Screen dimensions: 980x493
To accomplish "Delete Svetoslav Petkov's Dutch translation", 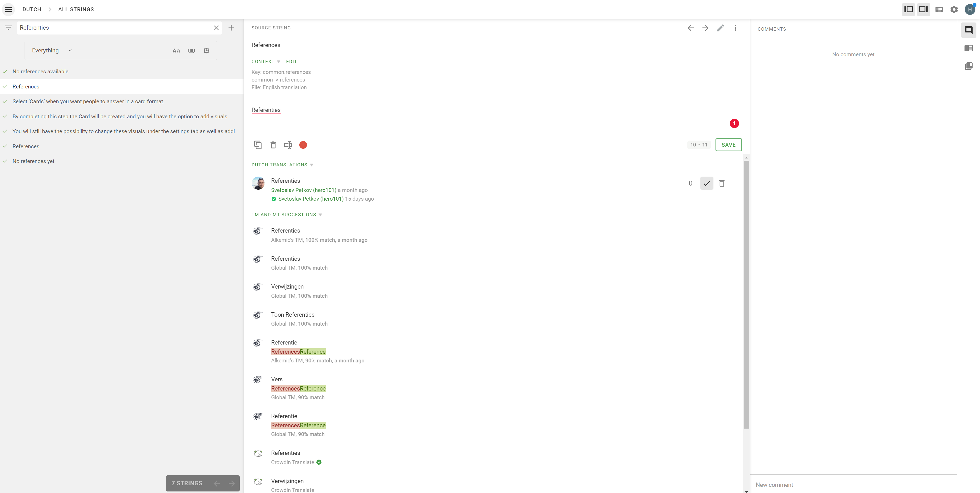I will click(722, 183).
